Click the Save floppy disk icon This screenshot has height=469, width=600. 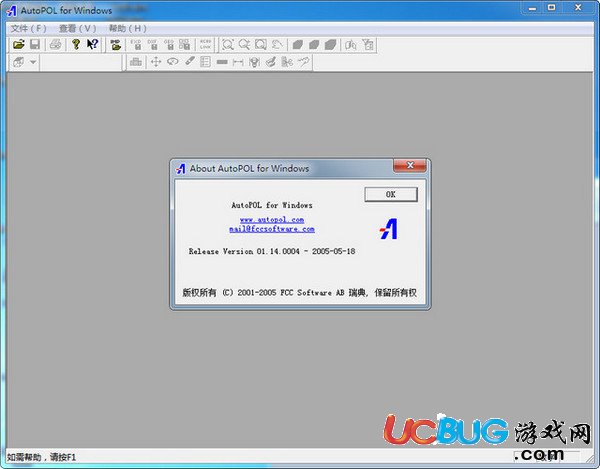pyautogui.click(x=35, y=44)
